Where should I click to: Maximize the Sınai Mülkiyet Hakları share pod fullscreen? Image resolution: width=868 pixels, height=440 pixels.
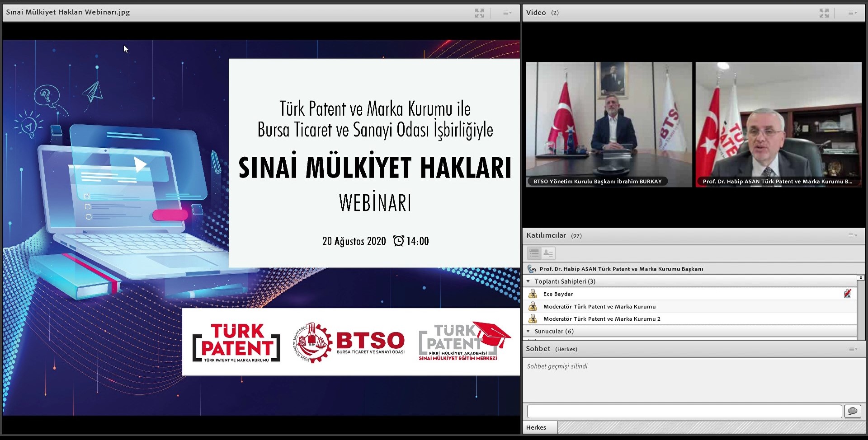pyautogui.click(x=480, y=13)
